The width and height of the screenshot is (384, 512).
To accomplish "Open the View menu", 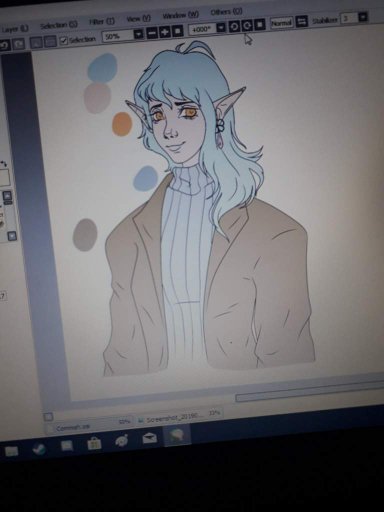I will (139, 19).
